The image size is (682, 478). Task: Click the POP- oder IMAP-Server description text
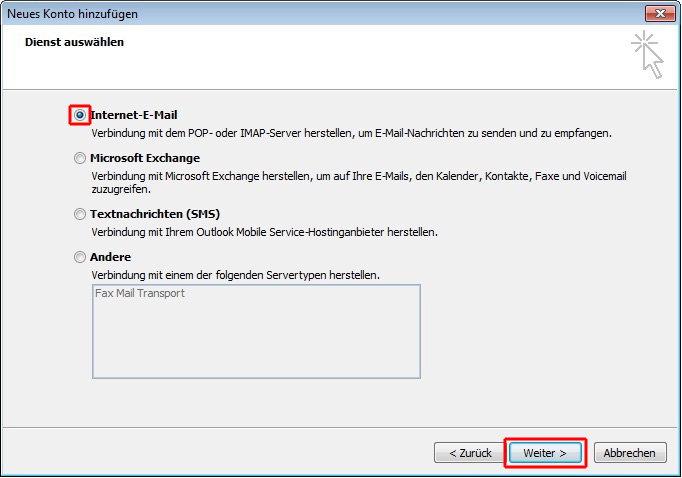351,133
